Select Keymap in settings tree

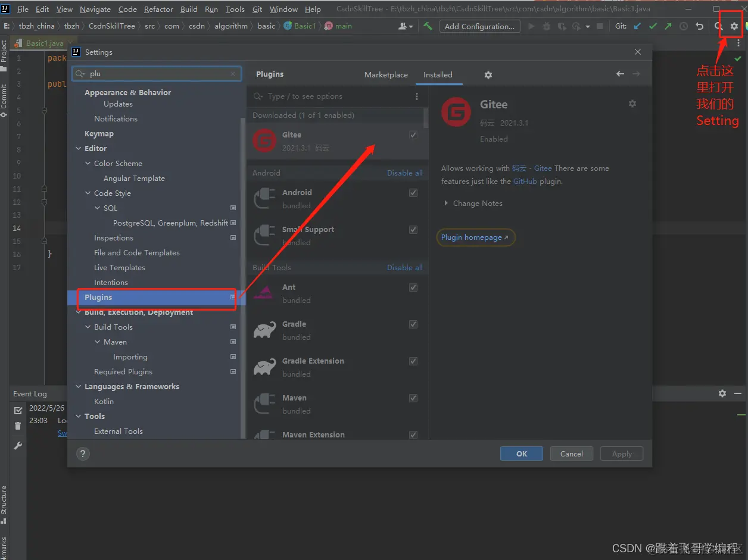tap(99, 134)
